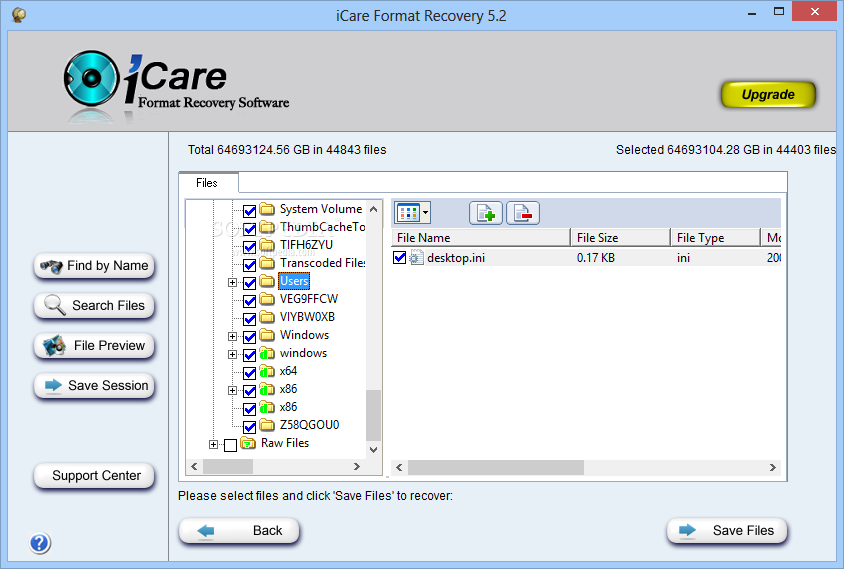Click the VIYBW0XB folder icon
The image size is (844, 569).
point(266,317)
